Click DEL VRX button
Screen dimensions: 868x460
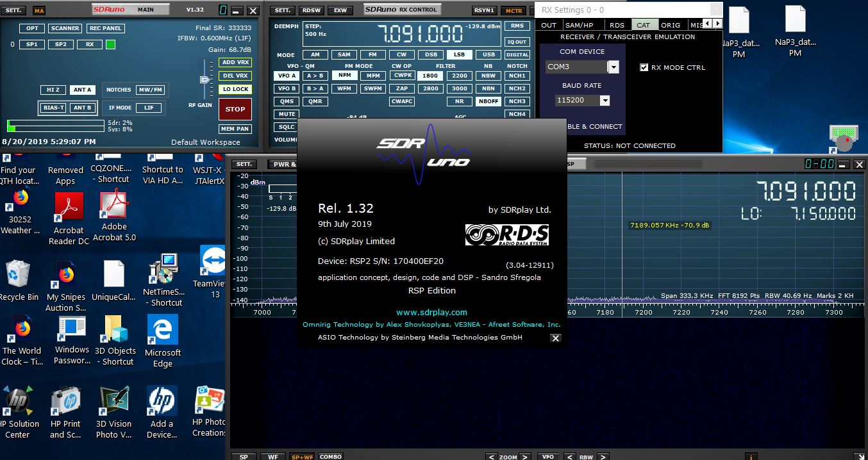tap(235, 76)
